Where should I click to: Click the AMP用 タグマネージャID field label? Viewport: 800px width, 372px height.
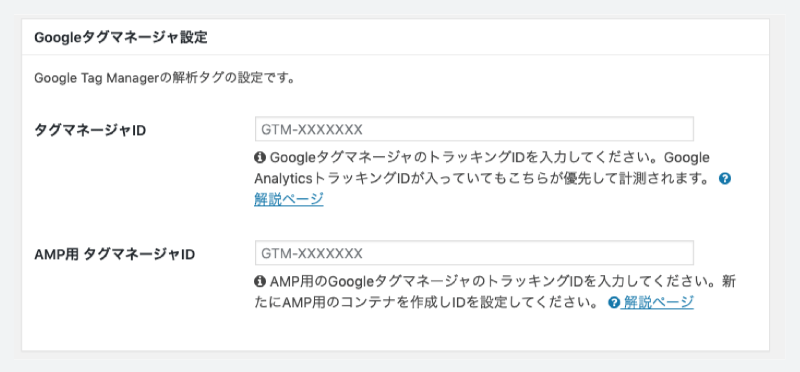coord(115,254)
